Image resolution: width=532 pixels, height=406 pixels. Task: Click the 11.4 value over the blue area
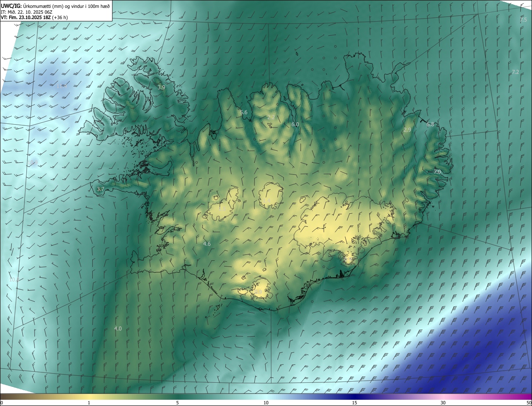pos(62,86)
